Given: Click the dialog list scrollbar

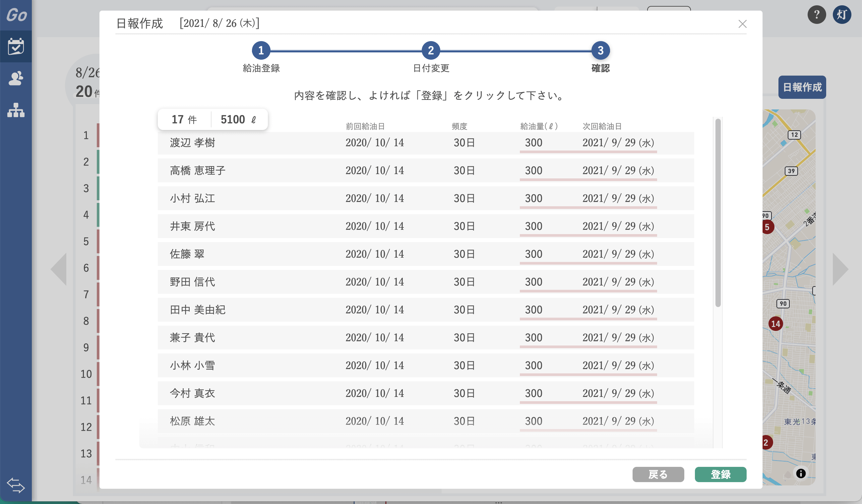Looking at the screenshot, I should tap(718, 213).
